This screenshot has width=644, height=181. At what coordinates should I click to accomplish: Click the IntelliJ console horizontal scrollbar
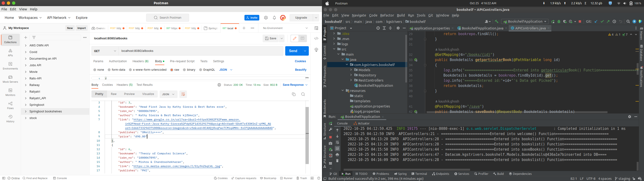tap(407, 170)
